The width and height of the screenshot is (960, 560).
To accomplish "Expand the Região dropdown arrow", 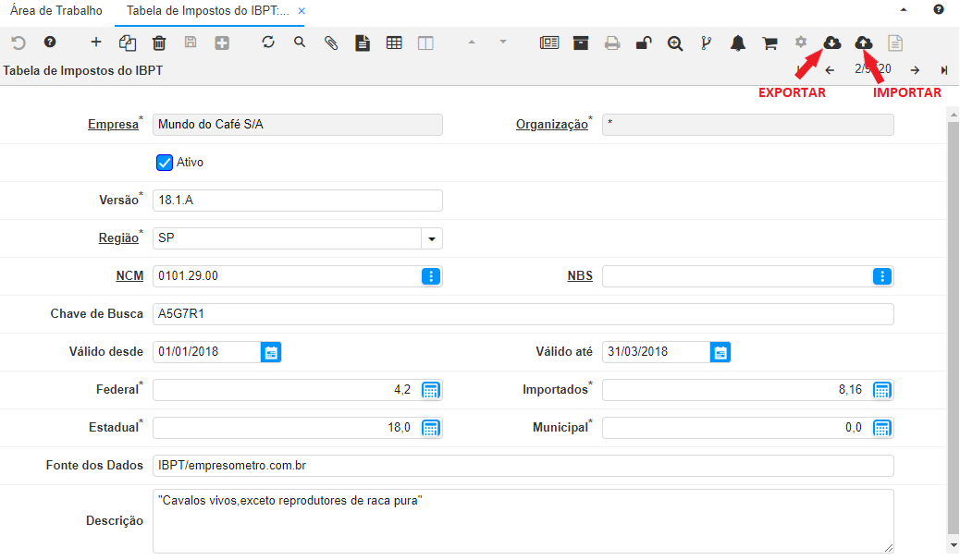I will 431,238.
